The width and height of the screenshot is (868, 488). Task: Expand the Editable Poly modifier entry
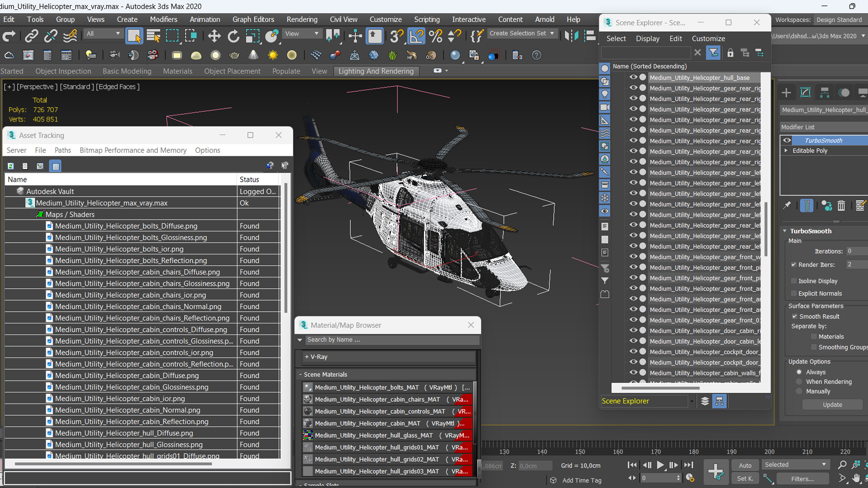pyautogui.click(x=786, y=150)
